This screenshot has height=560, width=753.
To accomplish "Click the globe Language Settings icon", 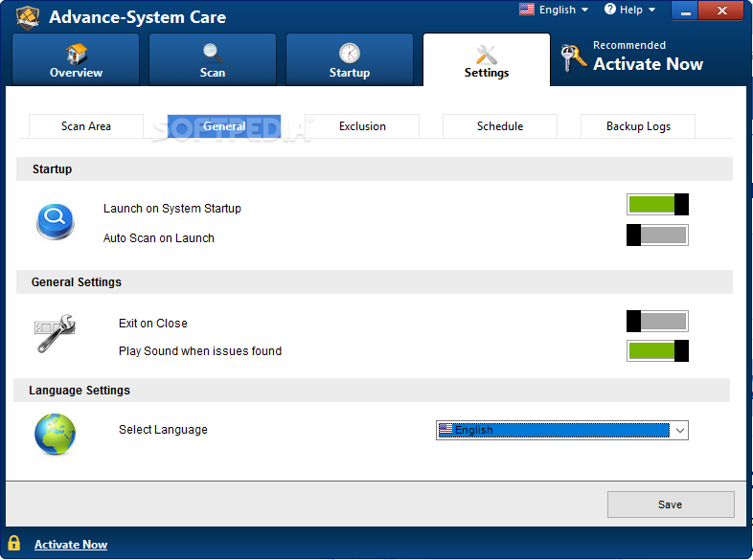I will coord(55,434).
